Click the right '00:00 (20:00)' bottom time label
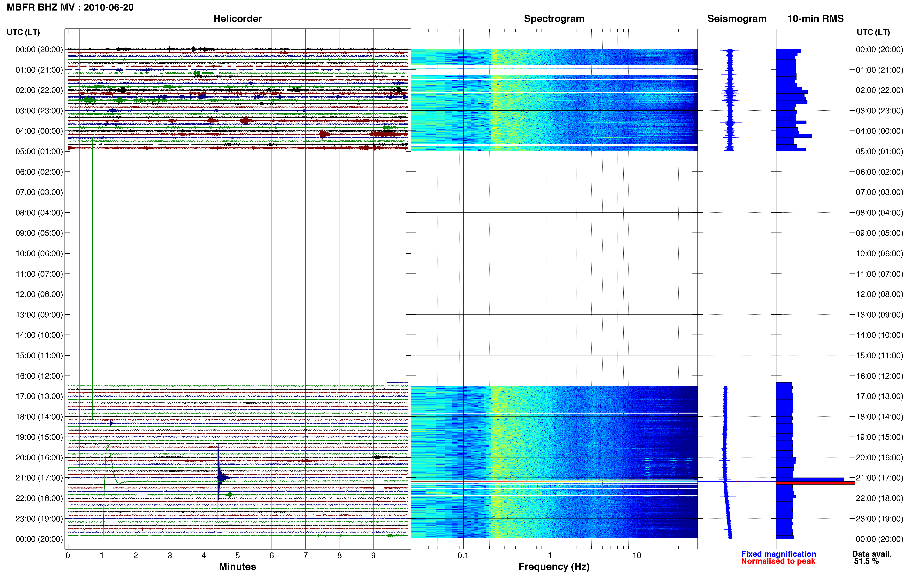 point(879,539)
